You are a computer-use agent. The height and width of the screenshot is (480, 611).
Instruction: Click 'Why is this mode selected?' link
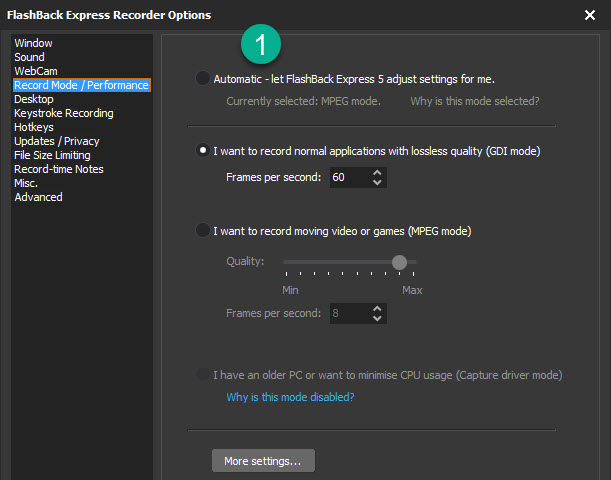(x=475, y=101)
